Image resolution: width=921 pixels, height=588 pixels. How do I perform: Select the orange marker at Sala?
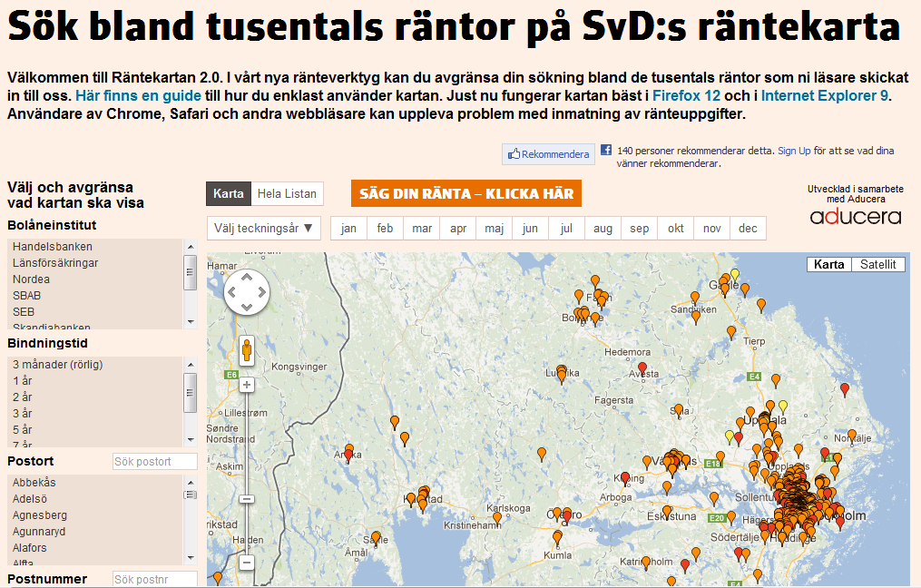[x=679, y=409]
